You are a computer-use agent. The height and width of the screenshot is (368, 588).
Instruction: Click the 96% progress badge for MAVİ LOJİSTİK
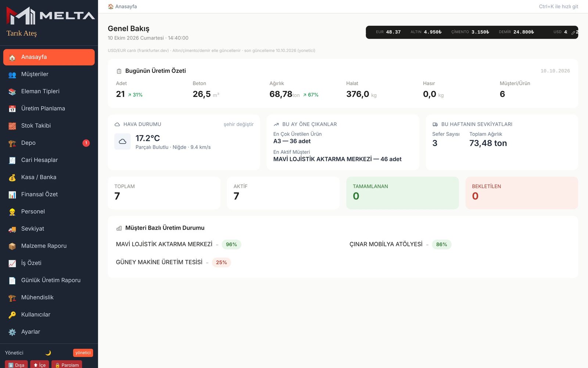coord(231,244)
